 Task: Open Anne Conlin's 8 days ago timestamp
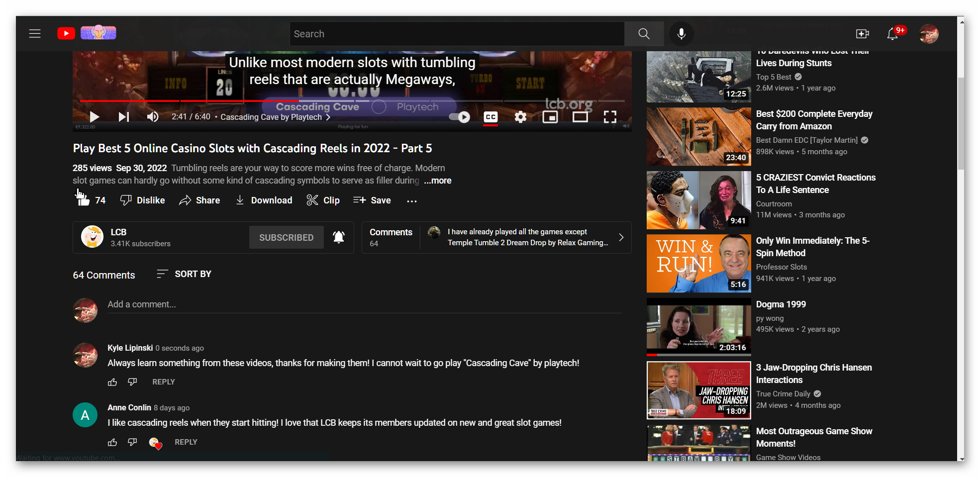172,408
